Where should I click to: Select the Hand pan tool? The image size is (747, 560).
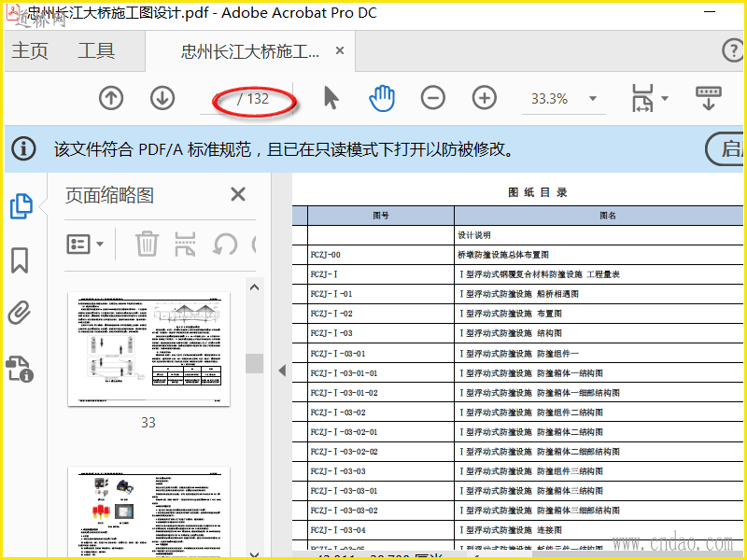click(x=382, y=99)
